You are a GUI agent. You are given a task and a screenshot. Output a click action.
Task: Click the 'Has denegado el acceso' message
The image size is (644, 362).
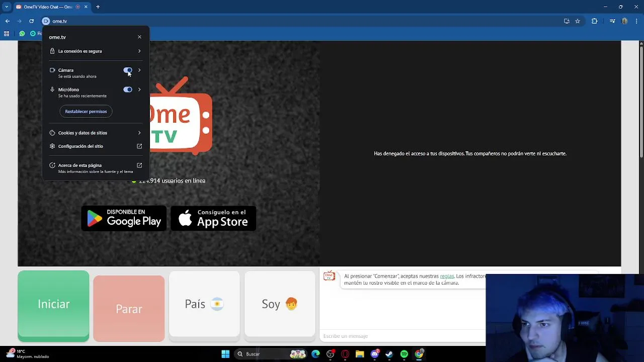pos(470,153)
